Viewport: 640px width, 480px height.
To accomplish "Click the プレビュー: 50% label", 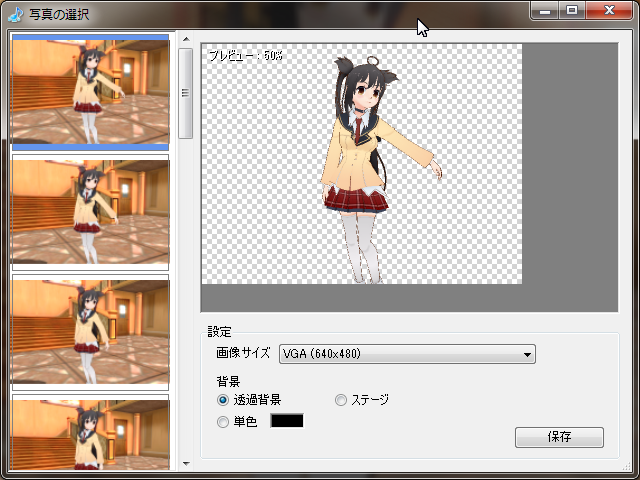I will coord(246,56).
